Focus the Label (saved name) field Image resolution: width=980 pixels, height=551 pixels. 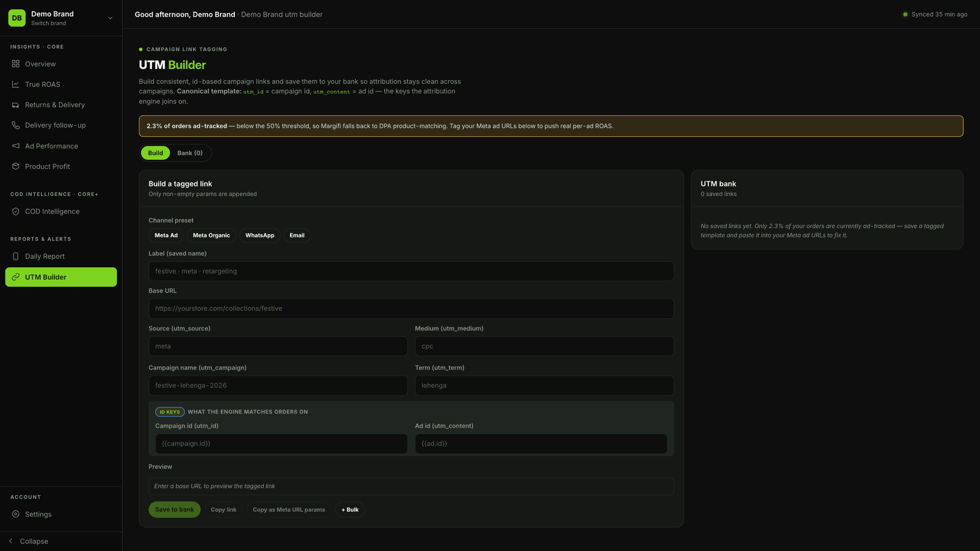click(x=411, y=271)
